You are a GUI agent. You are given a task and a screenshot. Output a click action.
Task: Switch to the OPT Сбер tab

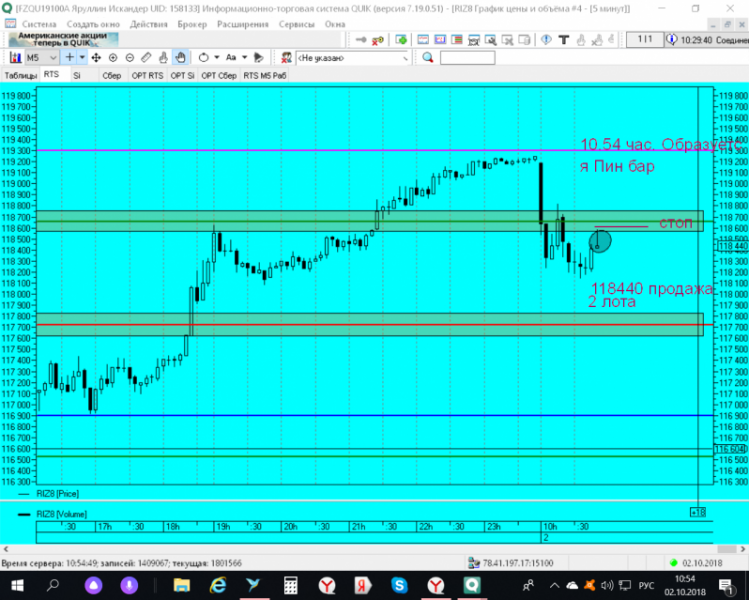click(x=219, y=75)
